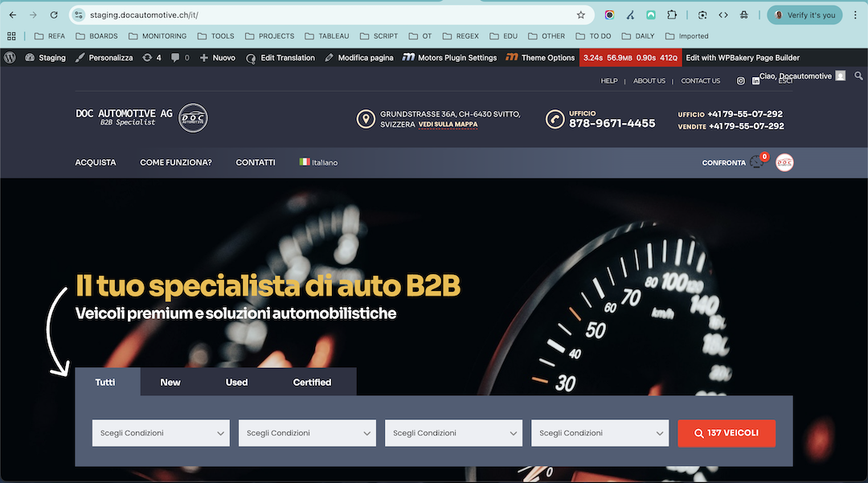Image resolution: width=868 pixels, height=483 pixels.
Task: Open Motors Plugin Settings
Action: coord(449,58)
